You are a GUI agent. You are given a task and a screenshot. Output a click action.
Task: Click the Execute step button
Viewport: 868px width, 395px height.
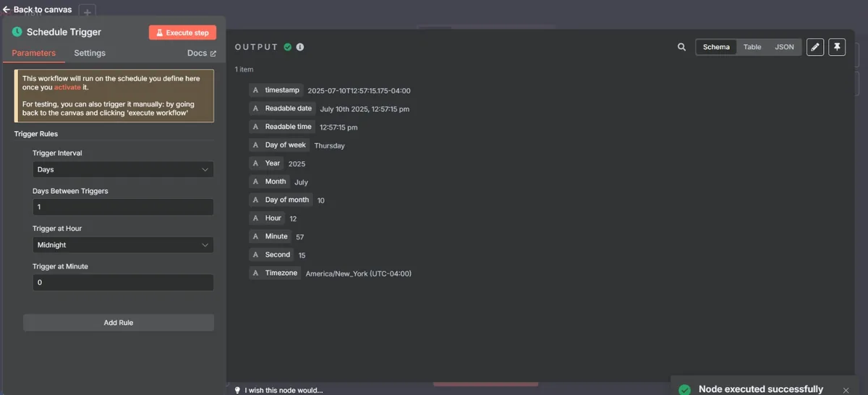tap(182, 33)
